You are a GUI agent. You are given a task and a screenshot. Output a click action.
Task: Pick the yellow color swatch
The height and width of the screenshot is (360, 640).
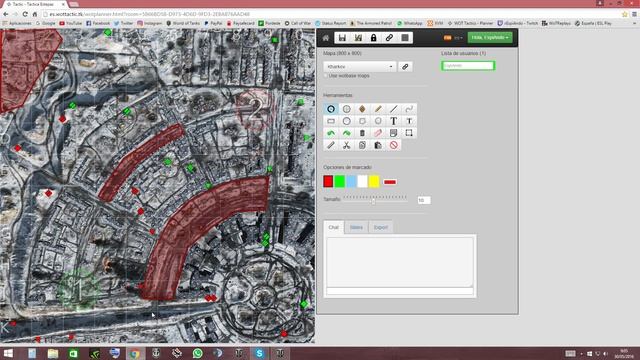pos(374,182)
